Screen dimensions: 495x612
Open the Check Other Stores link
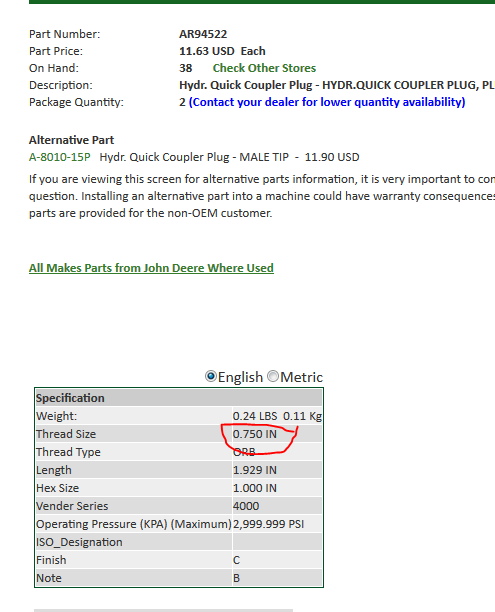[x=264, y=68]
